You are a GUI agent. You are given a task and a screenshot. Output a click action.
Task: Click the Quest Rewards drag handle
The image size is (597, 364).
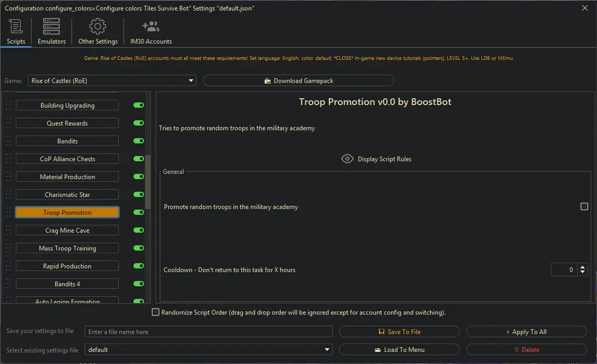8,123
